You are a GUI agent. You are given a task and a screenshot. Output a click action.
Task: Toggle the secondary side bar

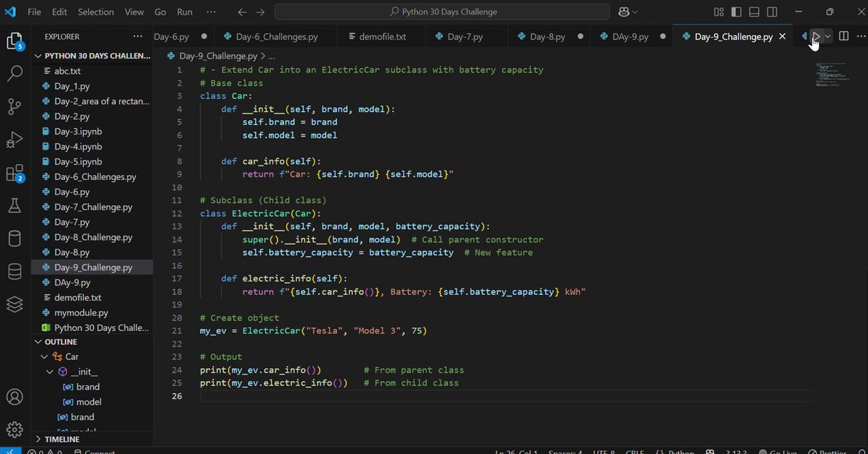pyautogui.click(x=773, y=12)
